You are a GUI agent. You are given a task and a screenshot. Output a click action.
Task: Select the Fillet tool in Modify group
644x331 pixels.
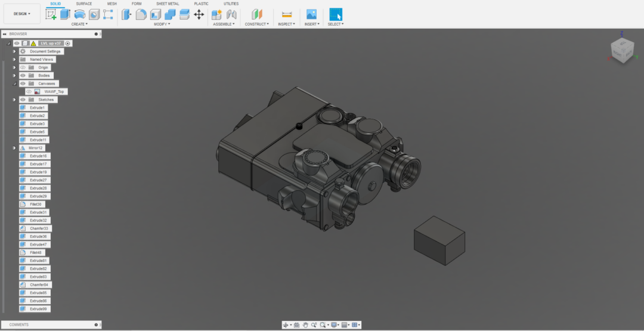click(141, 14)
